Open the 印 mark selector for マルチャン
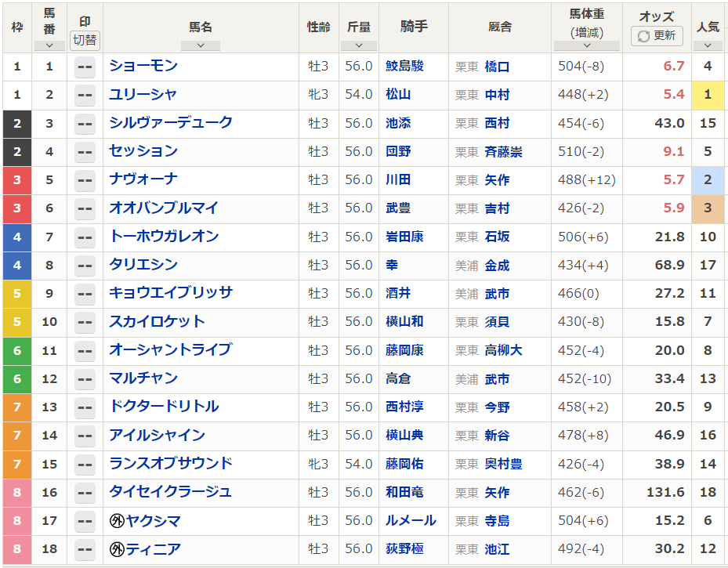 (85, 379)
